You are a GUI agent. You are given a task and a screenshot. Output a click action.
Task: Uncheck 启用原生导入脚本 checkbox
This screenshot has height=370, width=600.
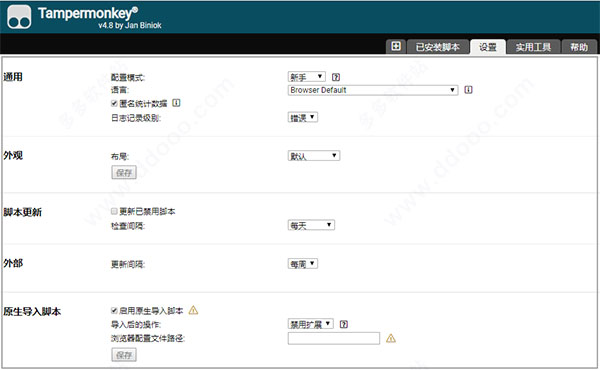coord(114,310)
